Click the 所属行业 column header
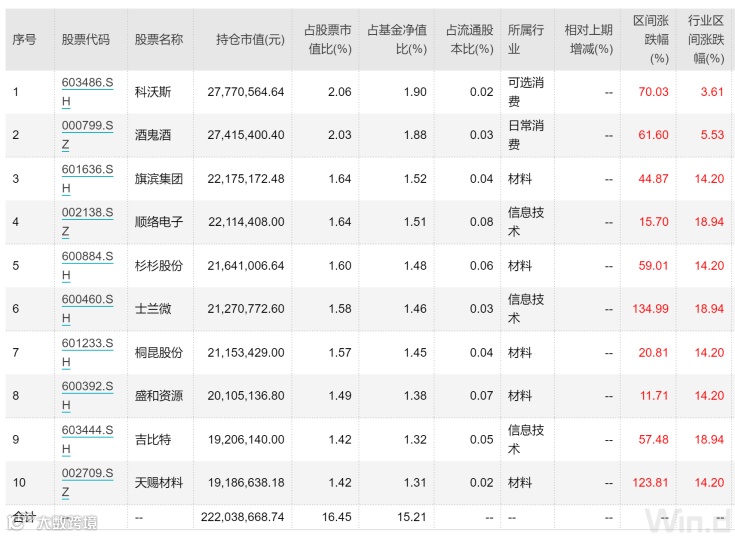735x537 pixels. (x=526, y=39)
